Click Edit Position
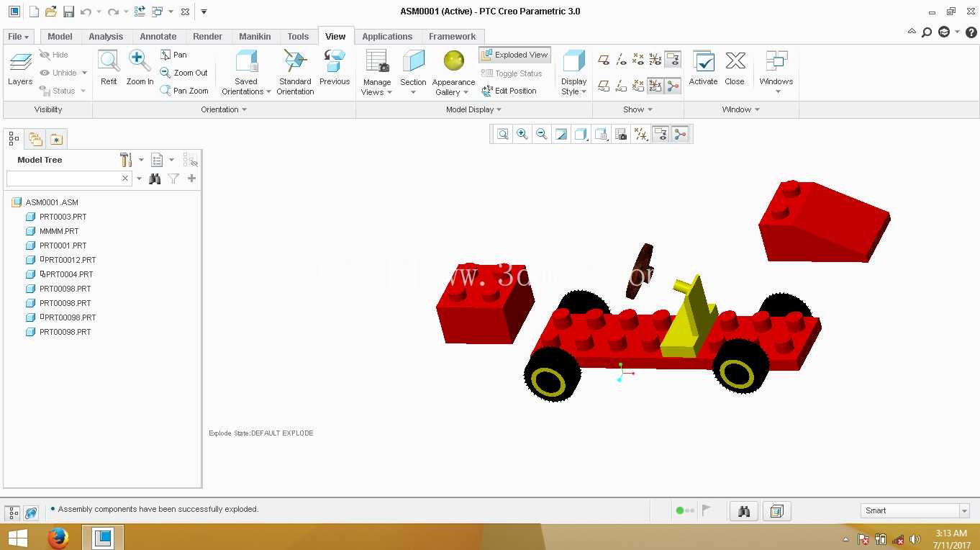The image size is (980, 550). point(509,91)
